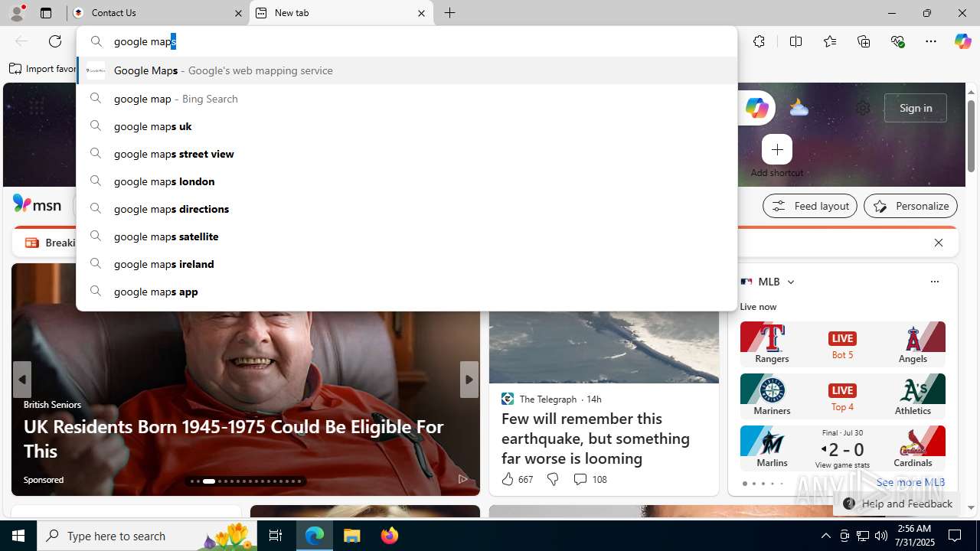
Task: Open the UK Residents sponsored headline
Action: [x=234, y=439]
